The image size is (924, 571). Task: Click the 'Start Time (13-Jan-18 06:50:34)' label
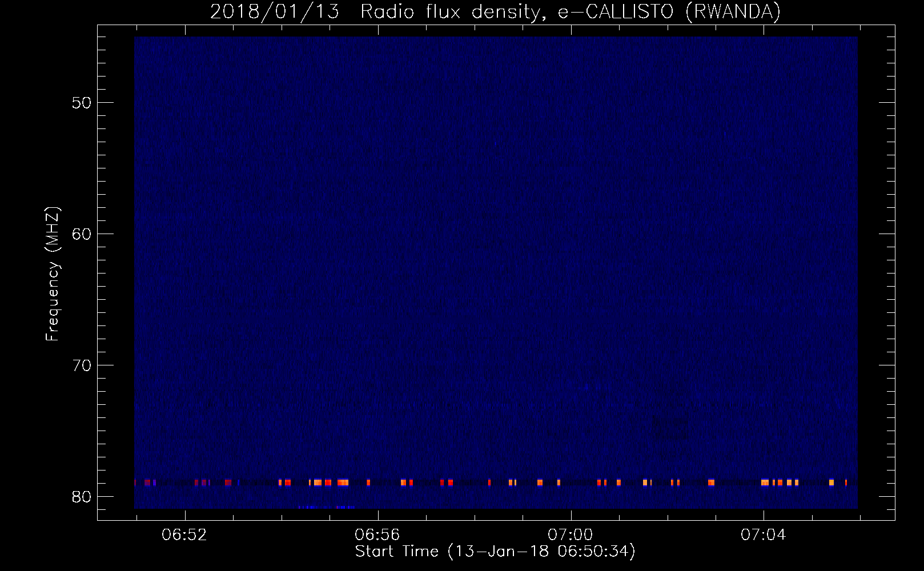click(x=495, y=551)
